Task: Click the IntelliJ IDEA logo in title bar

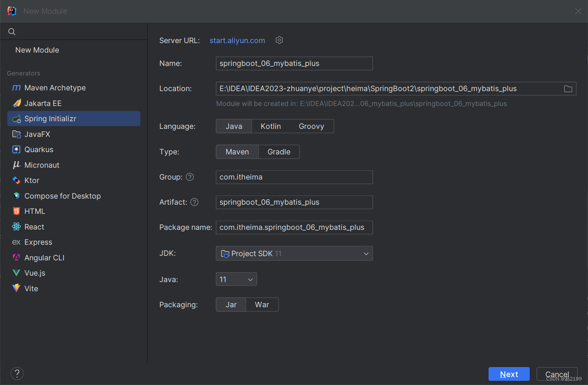Action: [12, 11]
